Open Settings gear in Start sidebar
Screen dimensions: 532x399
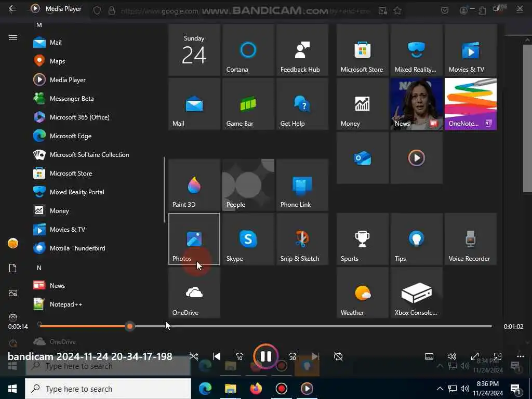click(x=13, y=317)
